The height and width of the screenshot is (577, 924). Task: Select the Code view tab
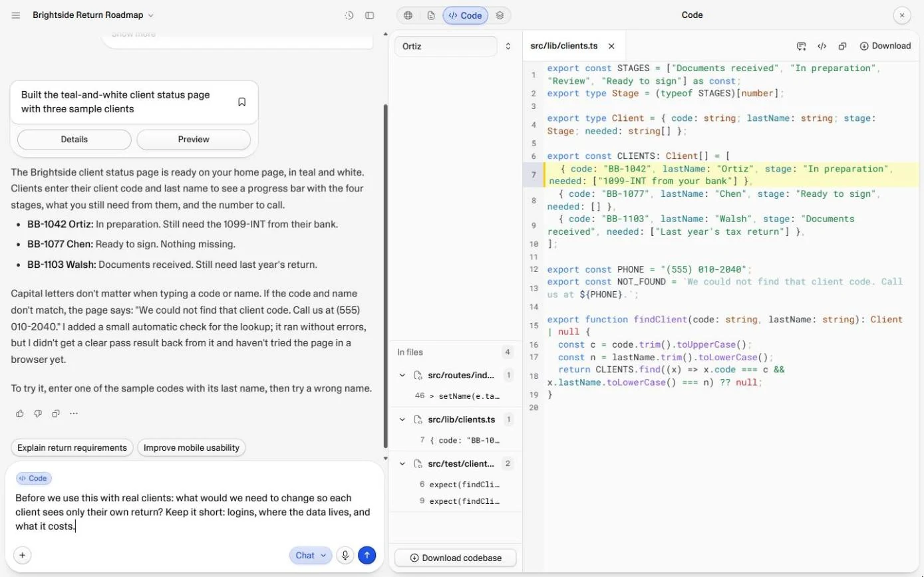tap(465, 15)
